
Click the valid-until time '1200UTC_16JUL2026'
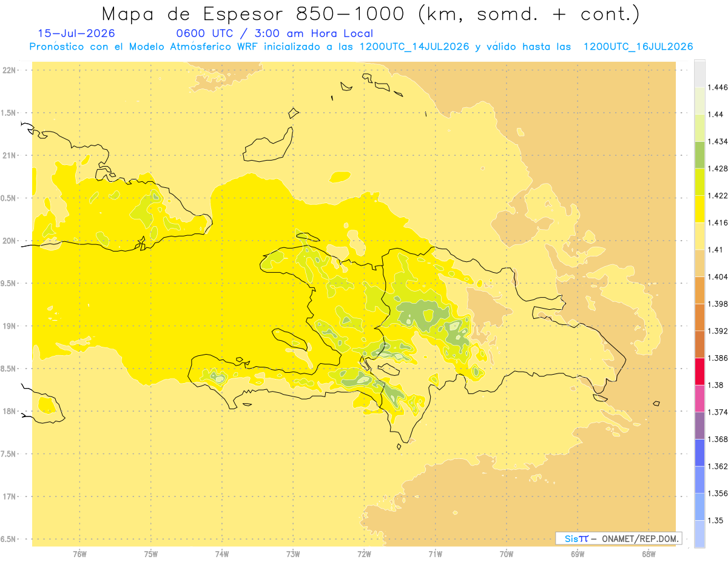[638, 47]
